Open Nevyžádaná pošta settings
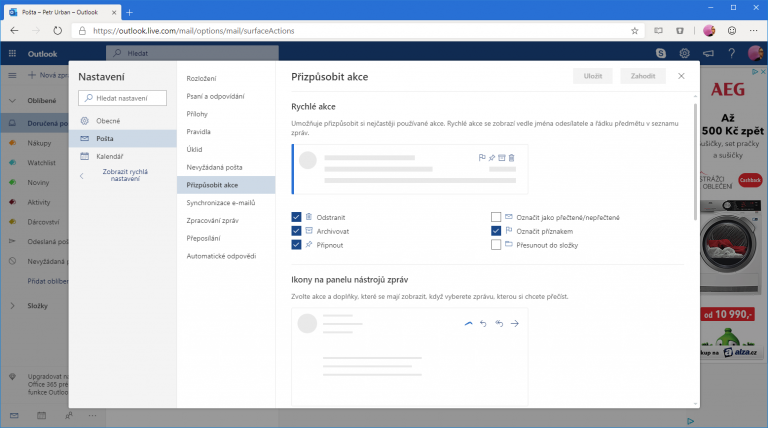This screenshot has height=428, width=768. pos(226,167)
